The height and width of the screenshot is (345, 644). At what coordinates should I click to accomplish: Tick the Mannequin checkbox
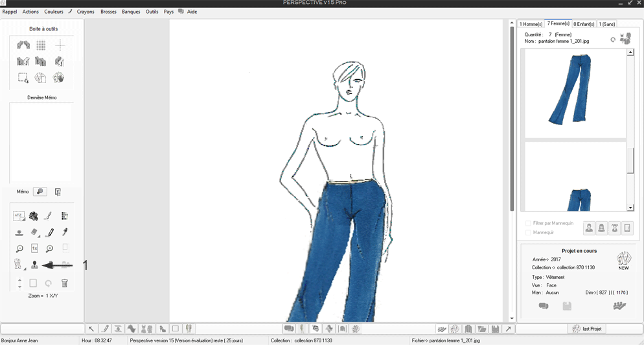coord(529,232)
